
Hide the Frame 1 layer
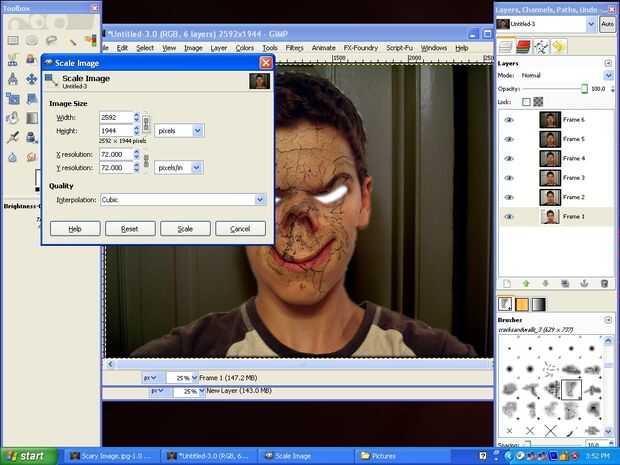pyautogui.click(x=509, y=217)
